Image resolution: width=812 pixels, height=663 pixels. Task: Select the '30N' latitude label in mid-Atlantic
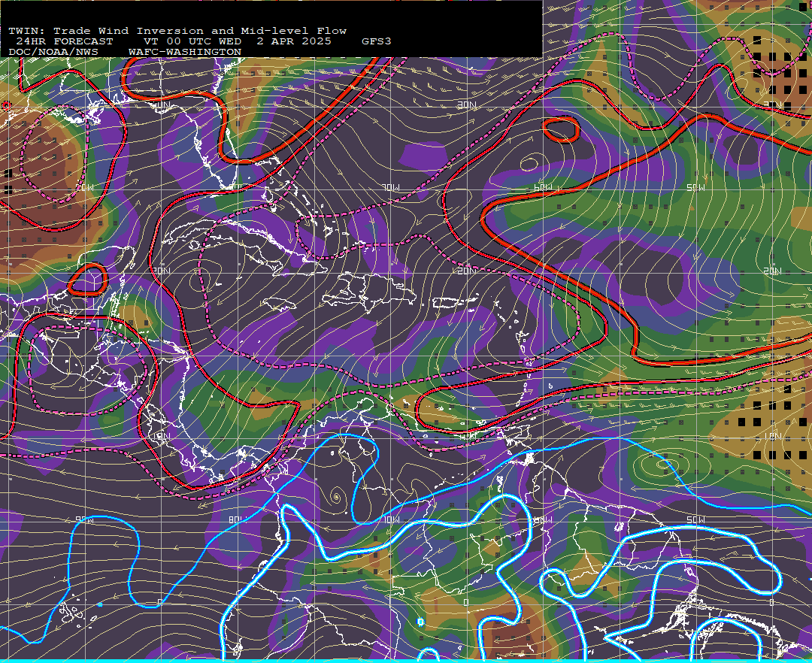tap(467, 105)
